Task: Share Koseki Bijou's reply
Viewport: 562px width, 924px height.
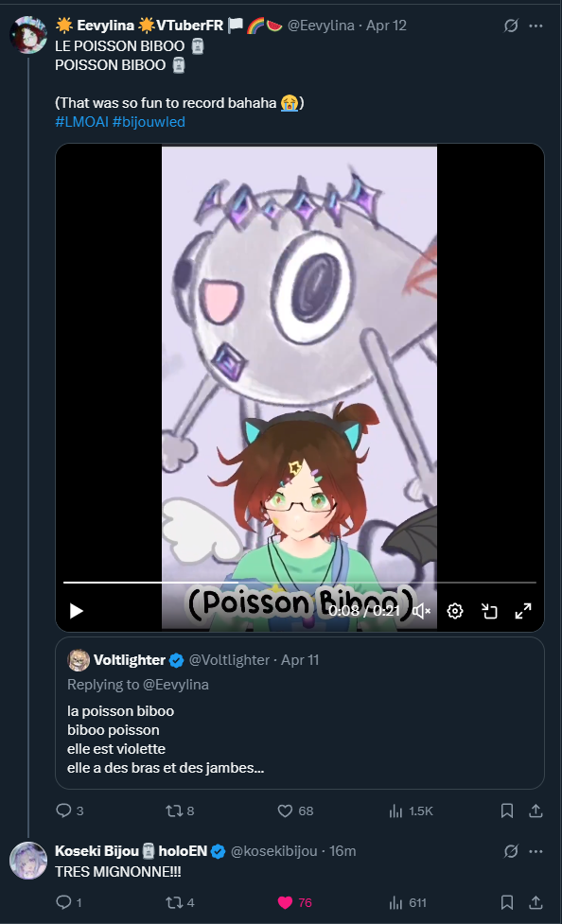Action: 536,903
